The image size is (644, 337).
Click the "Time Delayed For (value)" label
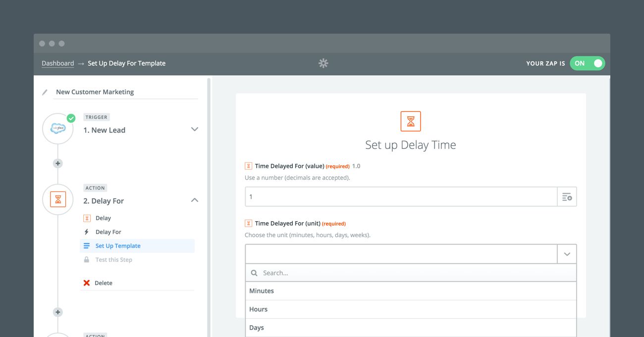[290, 166]
